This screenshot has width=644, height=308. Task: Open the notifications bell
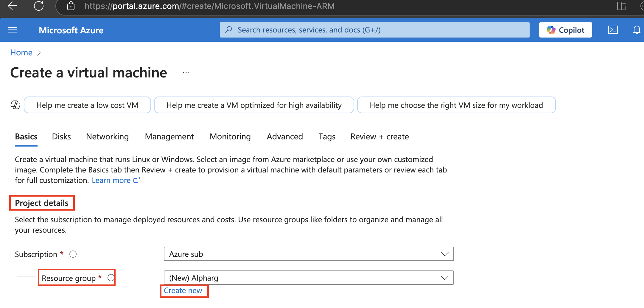click(637, 30)
